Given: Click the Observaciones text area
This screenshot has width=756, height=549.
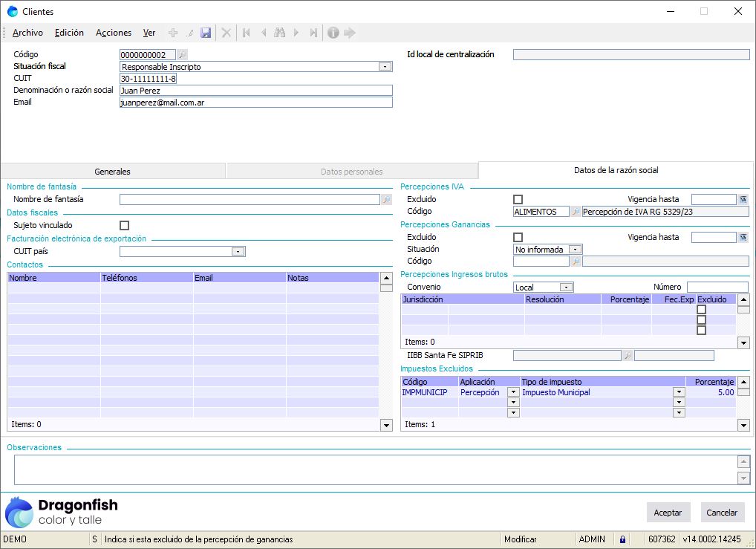Looking at the screenshot, I should [x=376, y=470].
